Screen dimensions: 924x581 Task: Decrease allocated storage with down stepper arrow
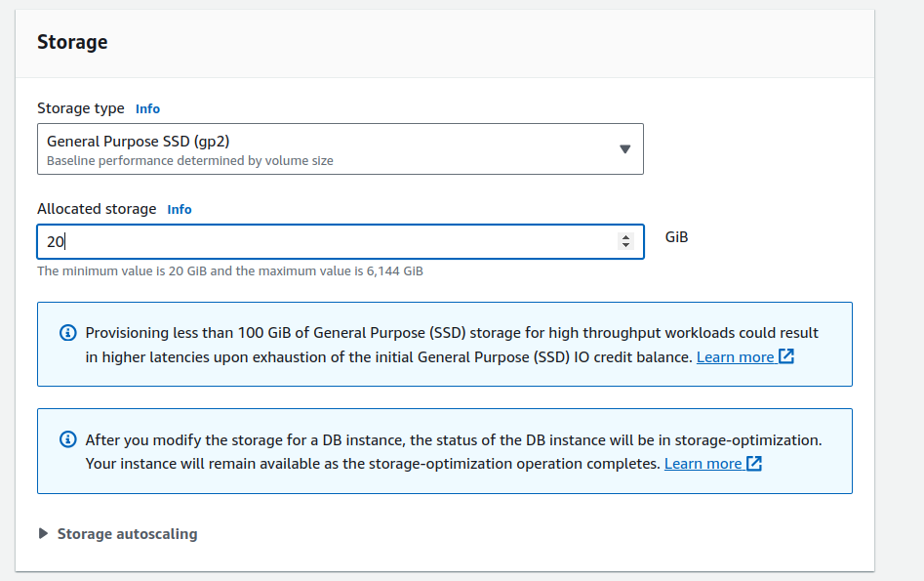coord(625,246)
